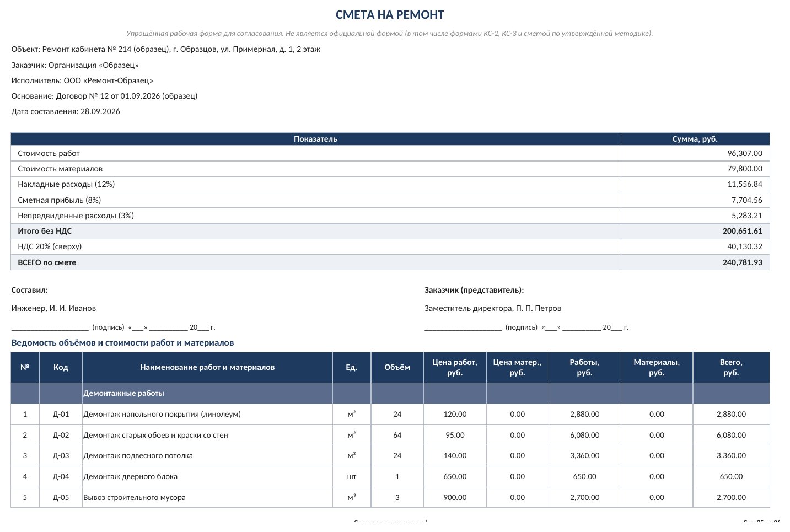Viewport: 790px width, 532px height.
Task: Select the grand total 240,781.93
Action: [x=743, y=262]
